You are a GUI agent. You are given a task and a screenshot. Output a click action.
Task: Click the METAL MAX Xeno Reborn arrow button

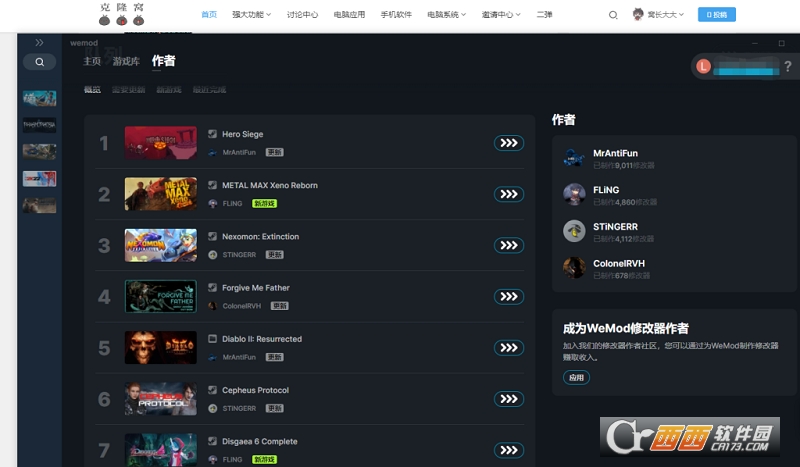[509, 194]
